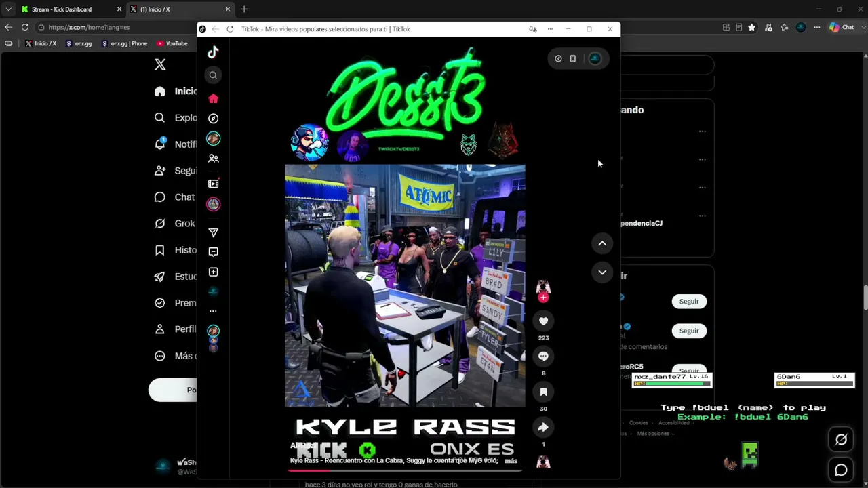The image size is (868, 488).
Task: Expand video caption with 'más'
Action: pos(511,461)
